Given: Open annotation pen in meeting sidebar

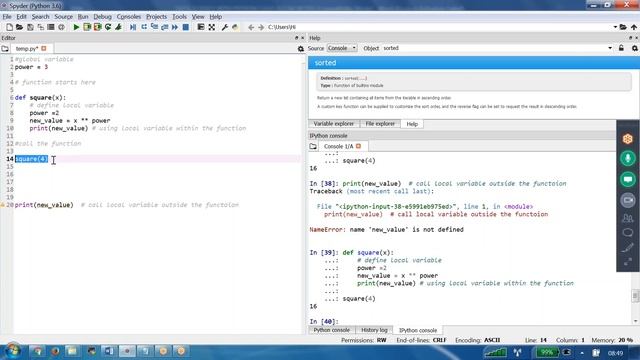Looking at the screenshot, I should click(628, 247).
